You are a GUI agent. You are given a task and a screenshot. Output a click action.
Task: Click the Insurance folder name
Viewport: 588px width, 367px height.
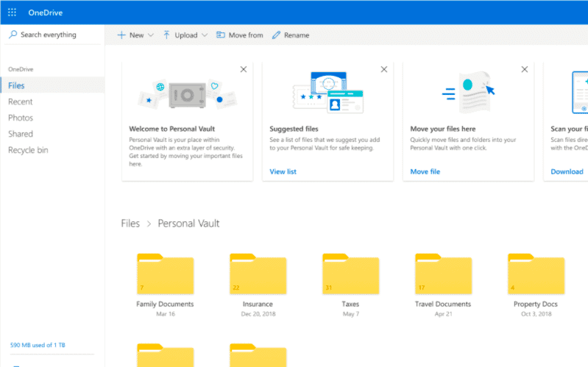(x=258, y=304)
